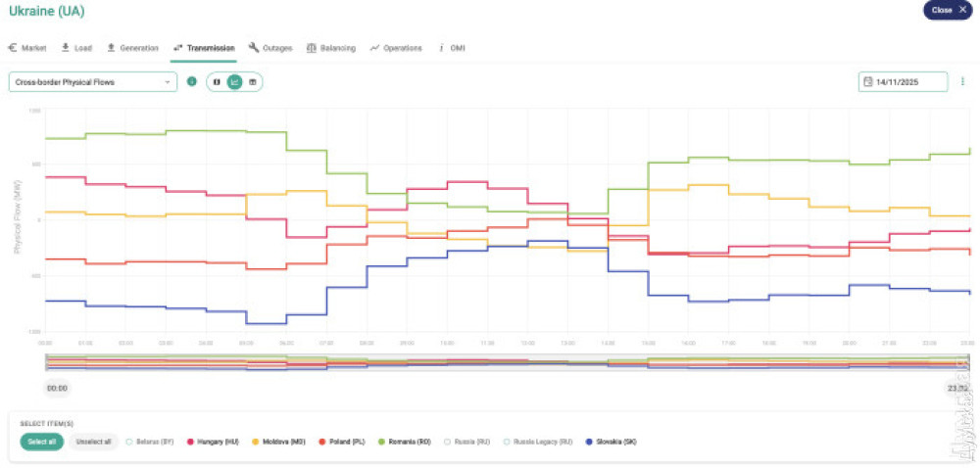Click the OMI info icon

(x=441, y=47)
